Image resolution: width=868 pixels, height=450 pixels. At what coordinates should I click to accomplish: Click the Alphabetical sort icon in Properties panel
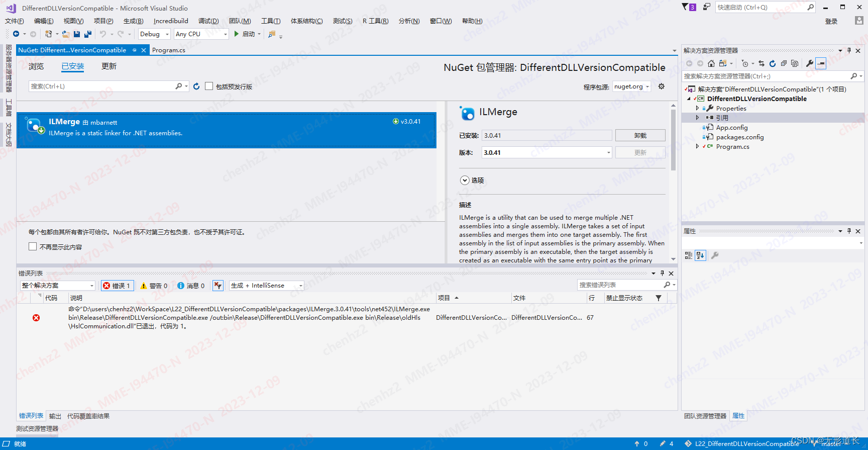pyautogui.click(x=700, y=255)
